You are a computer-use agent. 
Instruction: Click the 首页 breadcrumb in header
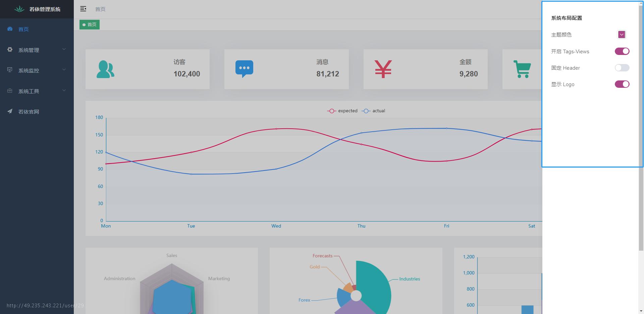(x=100, y=9)
